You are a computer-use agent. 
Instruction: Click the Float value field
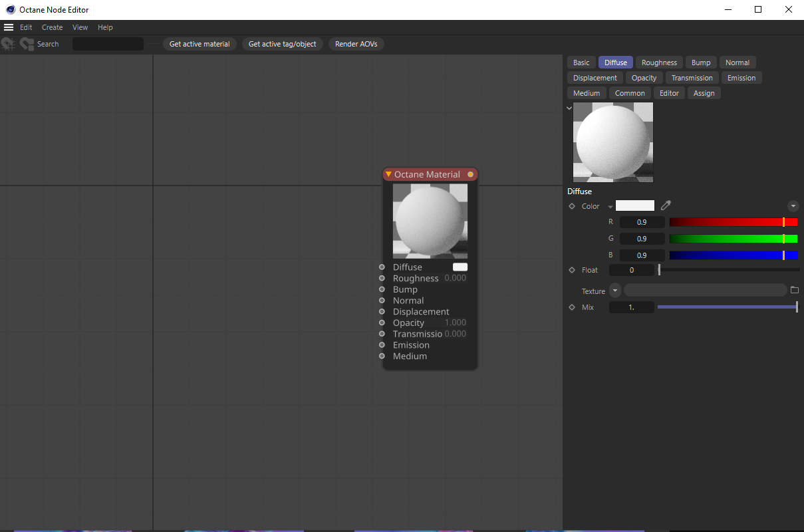632,270
